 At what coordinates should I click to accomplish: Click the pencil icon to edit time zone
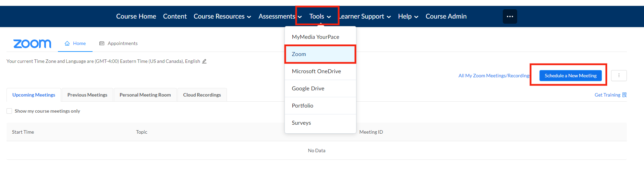pyautogui.click(x=204, y=61)
